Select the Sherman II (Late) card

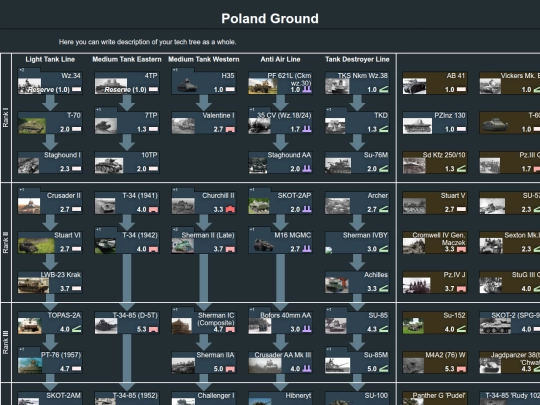click(x=204, y=241)
